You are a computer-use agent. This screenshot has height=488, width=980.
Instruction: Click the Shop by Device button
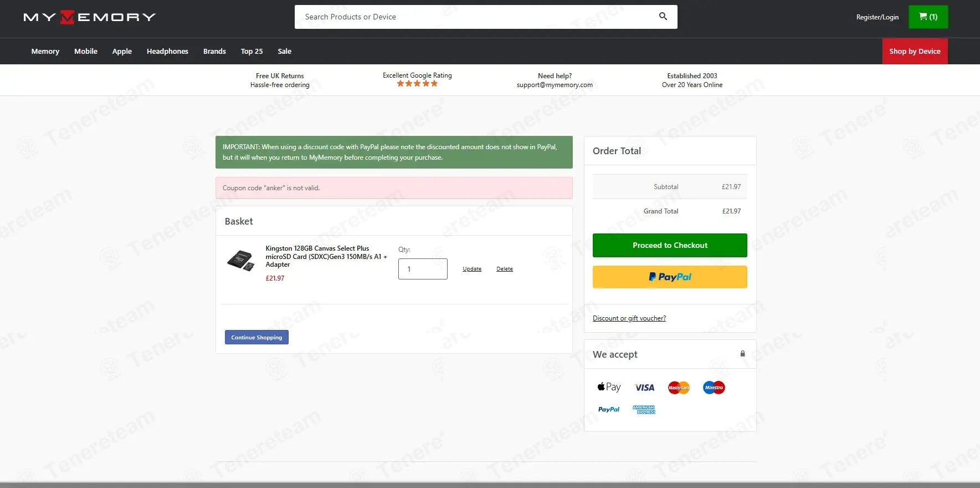click(x=915, y=51)
